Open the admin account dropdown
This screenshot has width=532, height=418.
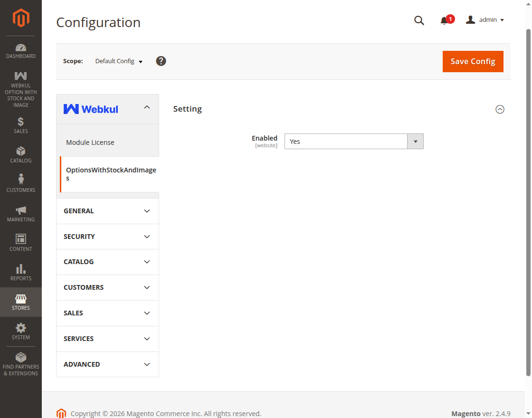point(485,19)
